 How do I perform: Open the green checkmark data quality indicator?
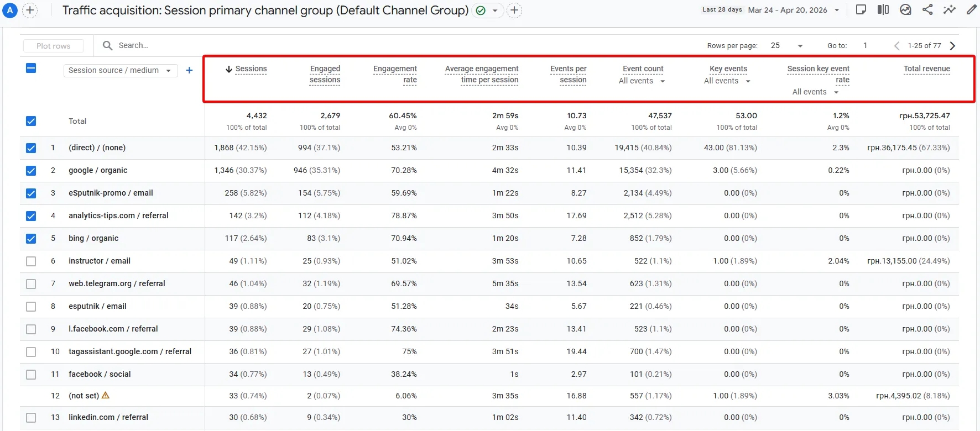[481, 10]
